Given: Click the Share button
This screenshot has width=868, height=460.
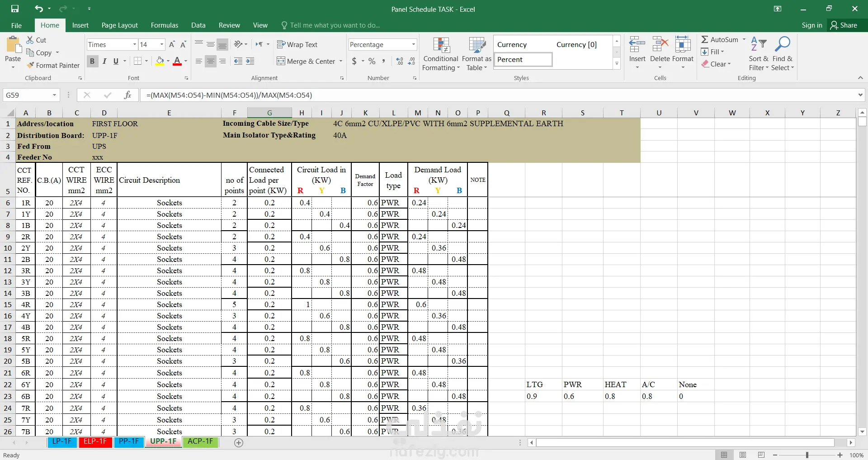Looking at the screenshot, I should [844, 25].
